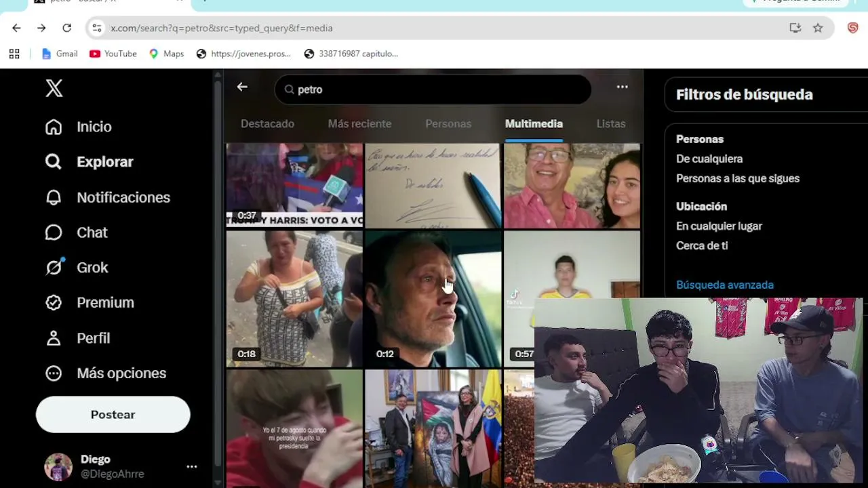Click the Postear button

pyautogui.click(x=113, y=414)
